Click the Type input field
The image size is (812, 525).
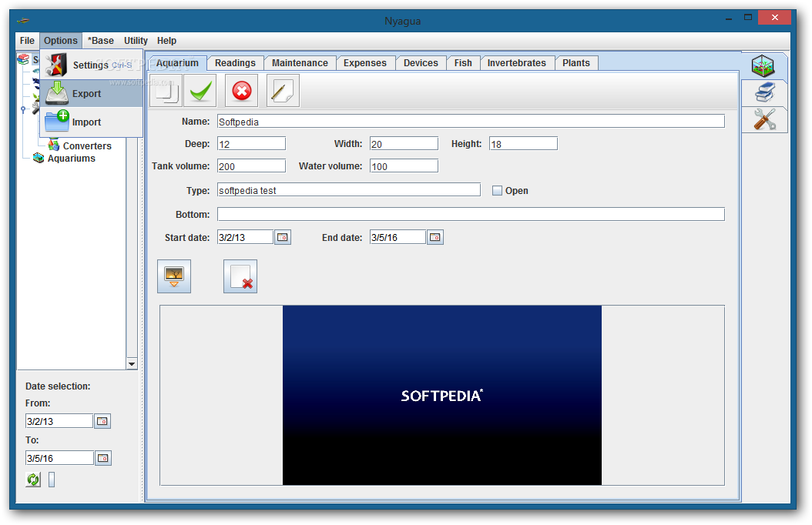pyautogui.click(x=349, y=190)
